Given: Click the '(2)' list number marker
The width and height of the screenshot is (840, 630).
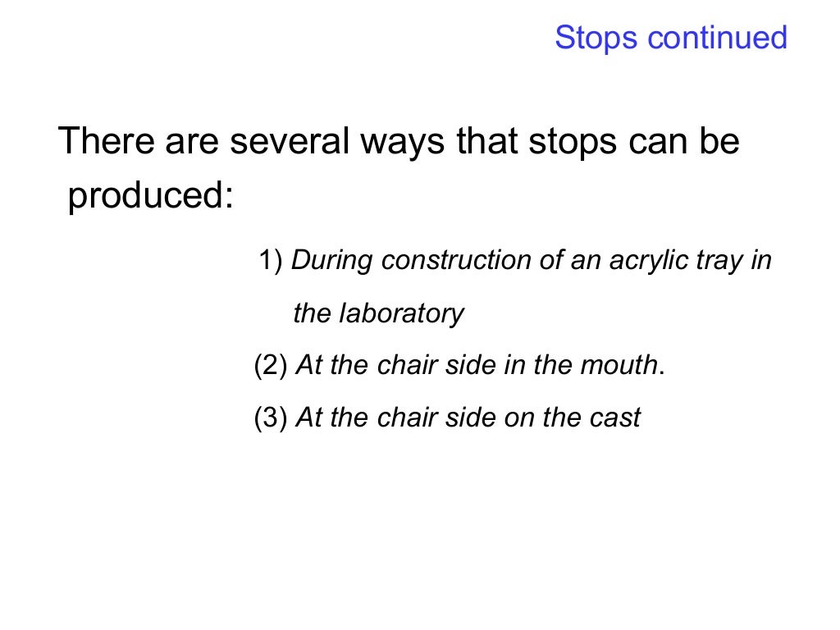Looking at the screenshot, I should pos(271,365).
